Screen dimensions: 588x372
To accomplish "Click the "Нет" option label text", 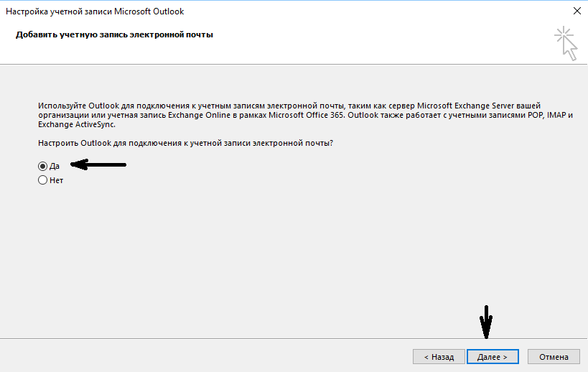I will (56, 181).
